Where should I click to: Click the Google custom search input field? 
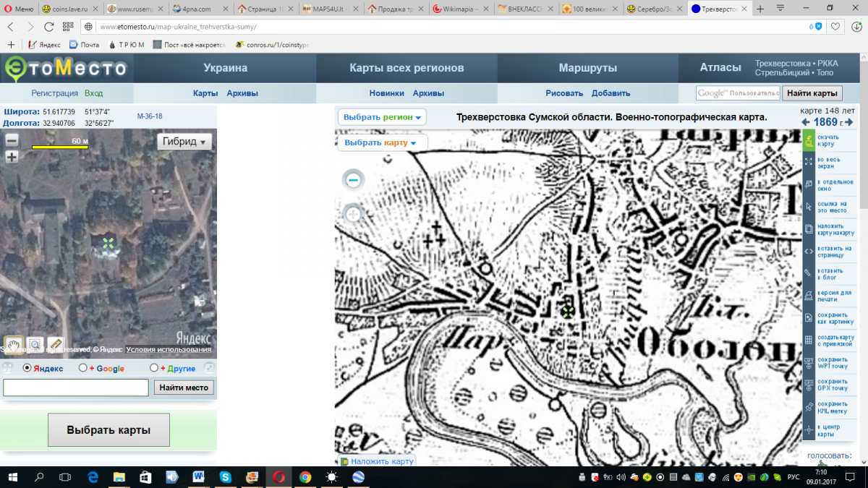738,93
